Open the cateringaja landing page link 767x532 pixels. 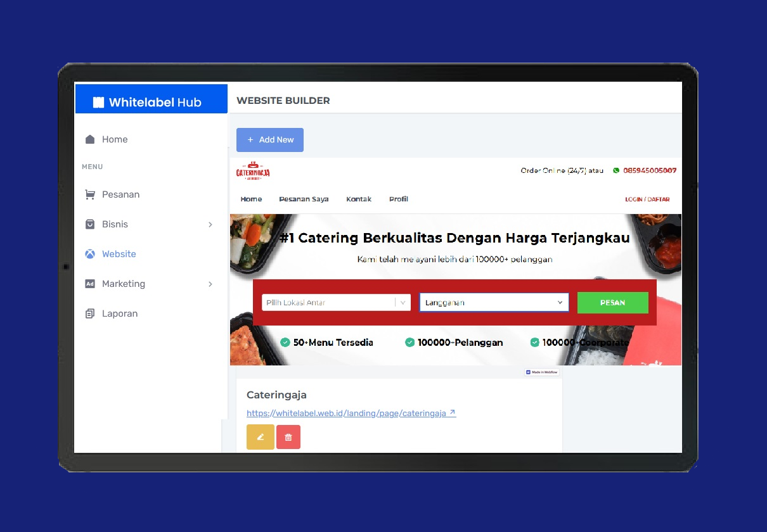coord(351,413)
